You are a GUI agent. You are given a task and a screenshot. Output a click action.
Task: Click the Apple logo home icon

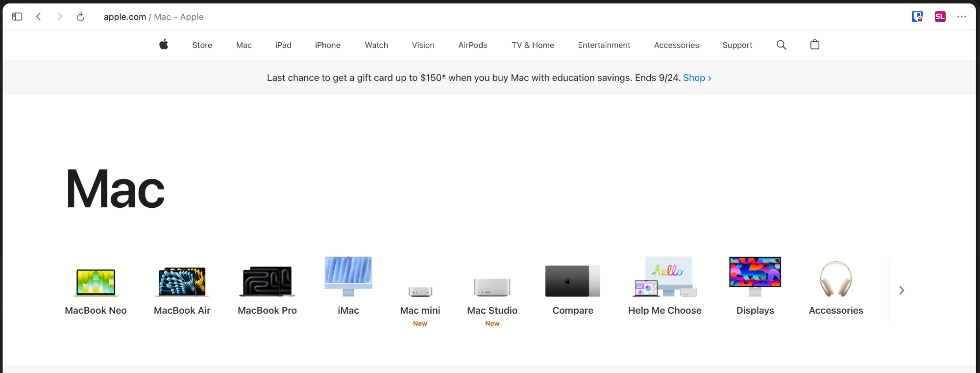click(164, 45)
